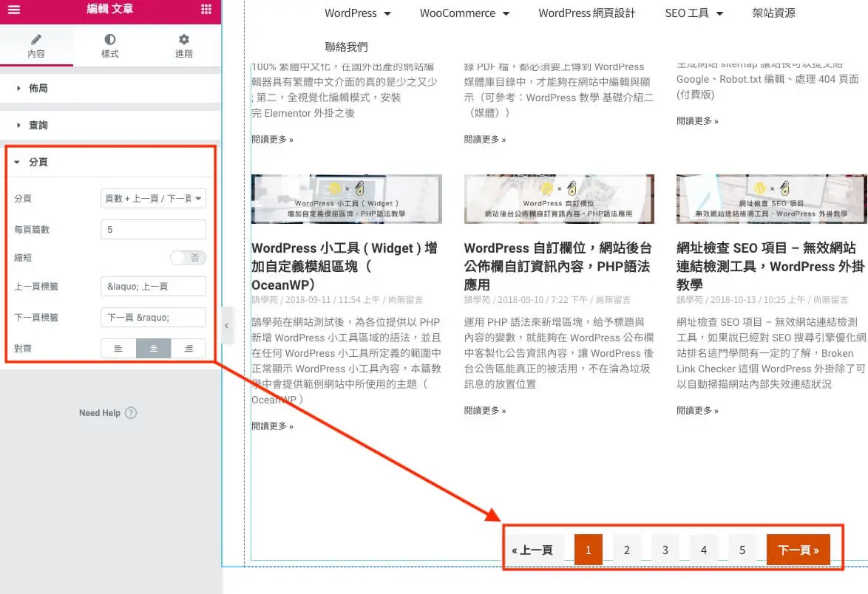Open post title 網址檢查 SEO 項目
The image size is (868, 594).
770,266
